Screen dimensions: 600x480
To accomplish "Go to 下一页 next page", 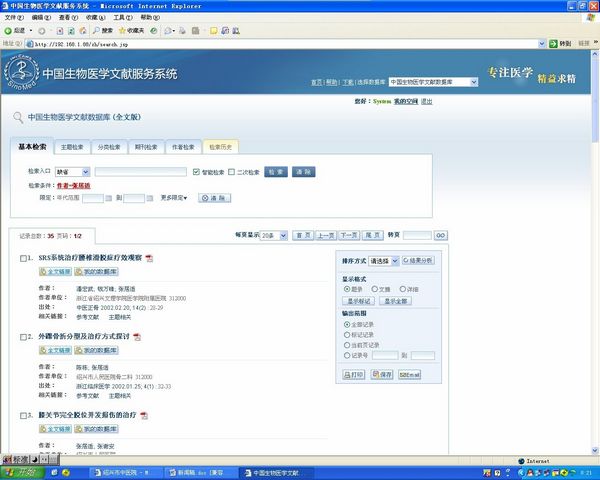I will click(x=348, y=235).
